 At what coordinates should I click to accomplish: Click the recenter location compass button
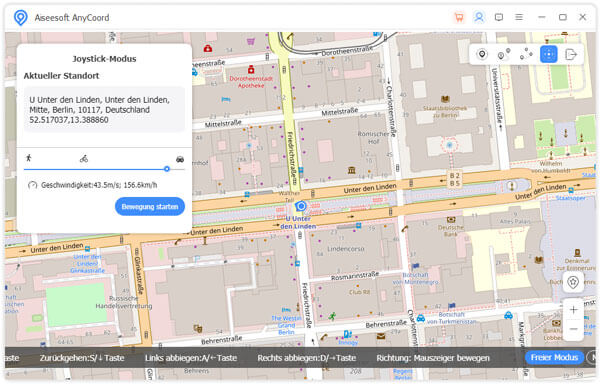coord(573,283)
